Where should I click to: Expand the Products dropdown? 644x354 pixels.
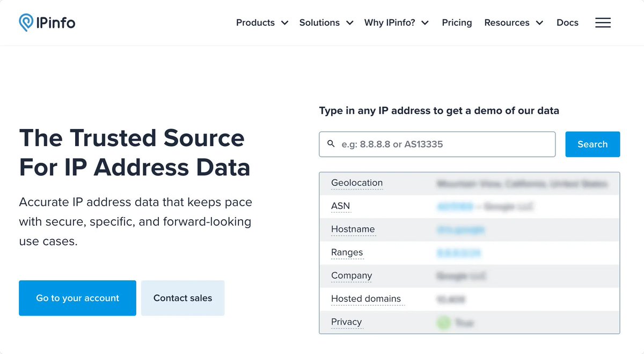coord(262,23)
